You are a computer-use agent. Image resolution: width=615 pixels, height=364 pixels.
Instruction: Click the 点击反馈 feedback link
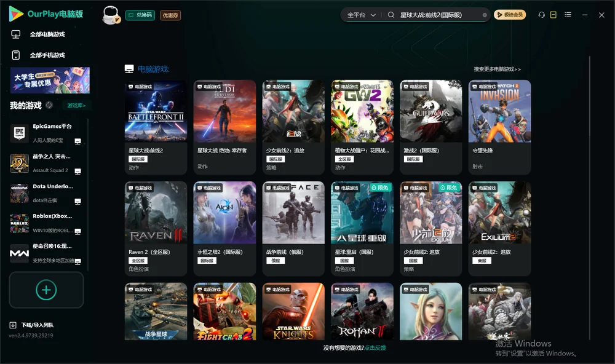pos(375,347)
